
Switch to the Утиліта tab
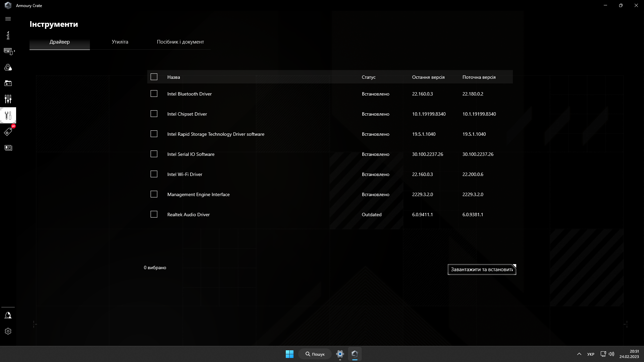(119, 42)
